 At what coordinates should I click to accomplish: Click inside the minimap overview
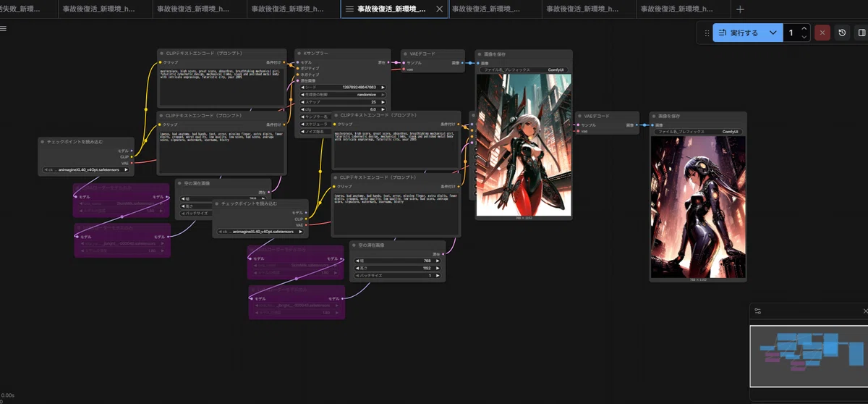808,356
